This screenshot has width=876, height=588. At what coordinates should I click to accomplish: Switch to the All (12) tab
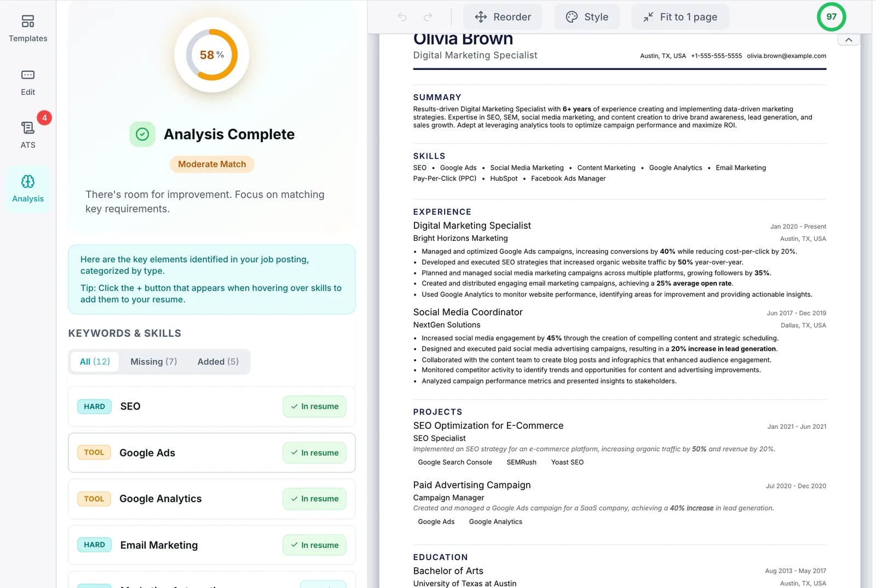coord(95,362)
